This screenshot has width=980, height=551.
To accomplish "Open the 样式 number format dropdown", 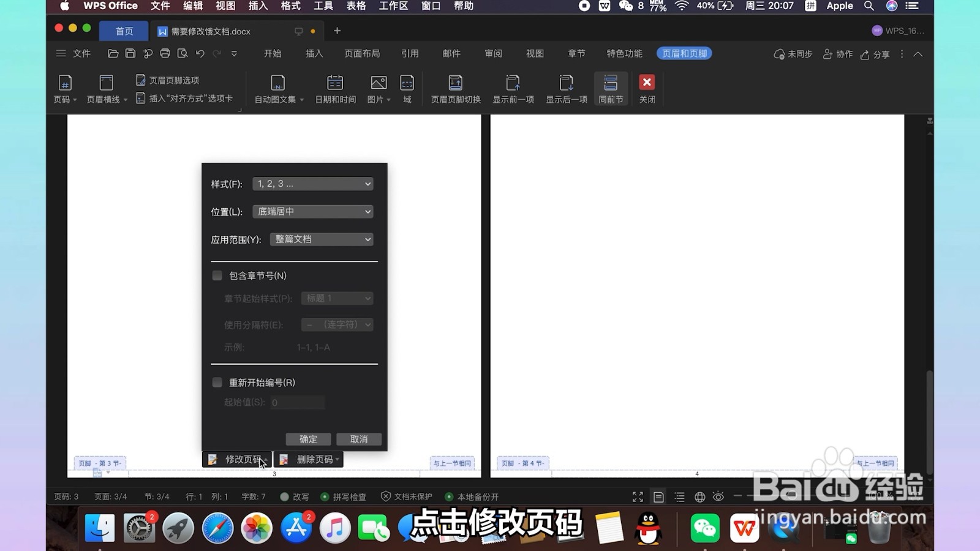I will [312, 184].
